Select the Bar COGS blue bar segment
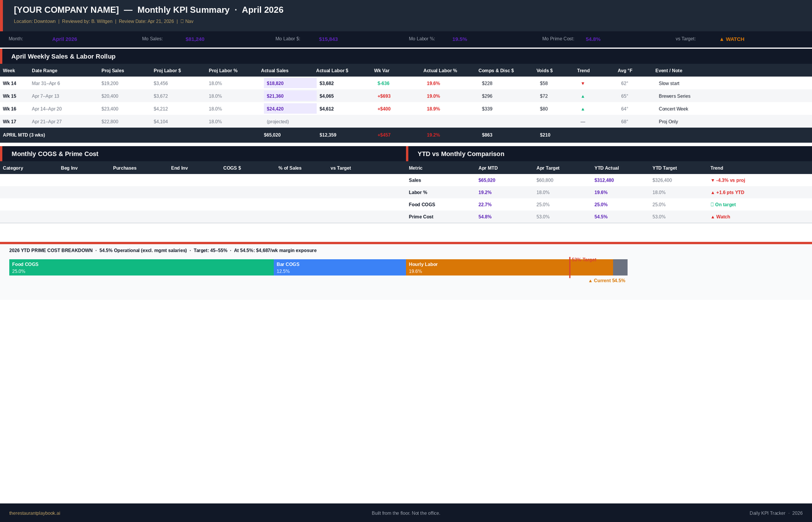The image size is (812, 522). point(340,267)
